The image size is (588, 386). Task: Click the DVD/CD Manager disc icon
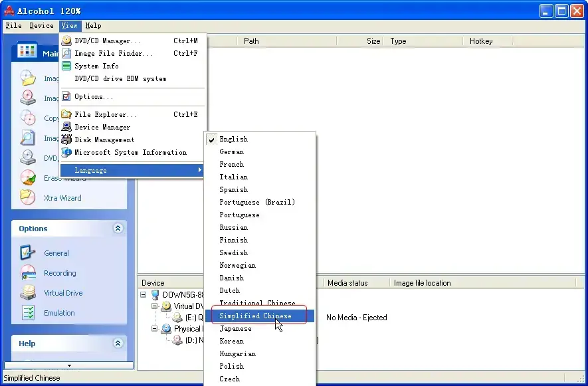pyautogui.click(x=66, y=41)
